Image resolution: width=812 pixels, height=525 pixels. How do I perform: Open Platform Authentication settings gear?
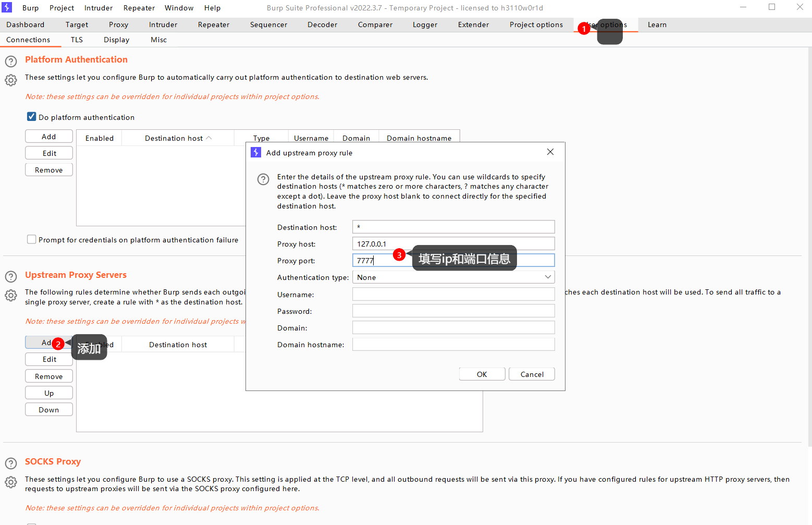(11, 80)
